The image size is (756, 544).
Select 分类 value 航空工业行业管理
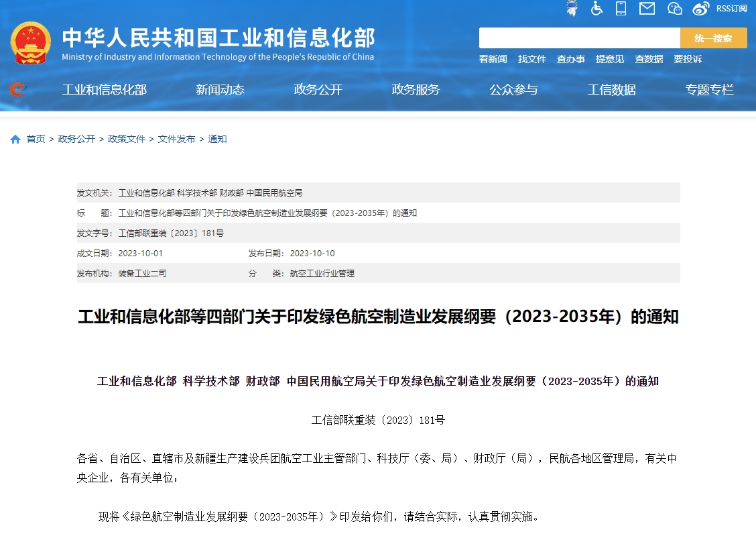click(x=322, y=274)
